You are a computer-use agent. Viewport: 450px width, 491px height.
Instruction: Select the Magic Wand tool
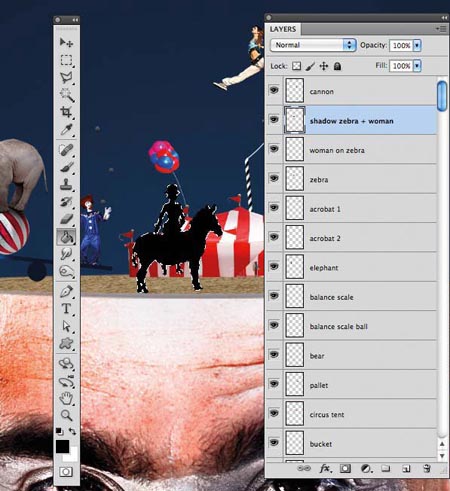(66, 95)
